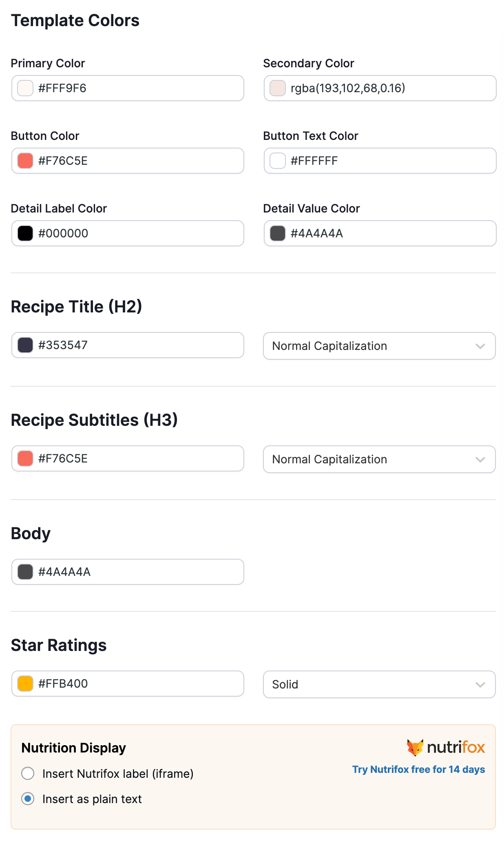Viewport: 504px width, 841px height.
Task: Click the Star Ratings yellow swatch
Action: 25,684
